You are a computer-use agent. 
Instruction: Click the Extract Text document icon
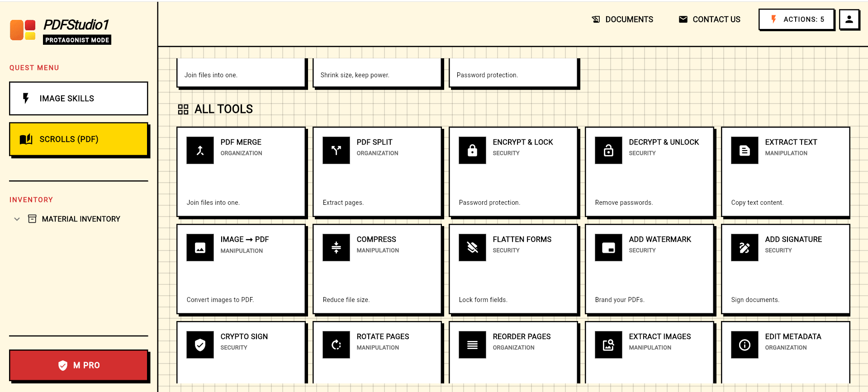tap(745, 150)
